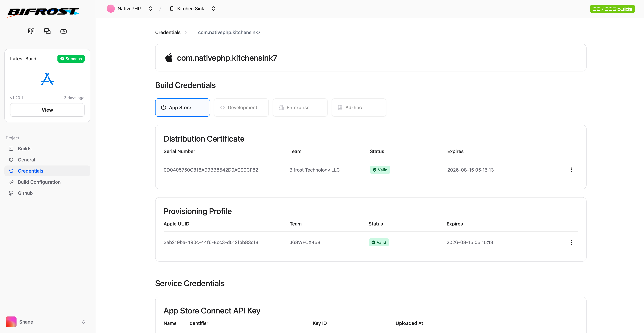Switch to the Development credentials tab
This screenshot has height=333, width=644.
[241, 108]
